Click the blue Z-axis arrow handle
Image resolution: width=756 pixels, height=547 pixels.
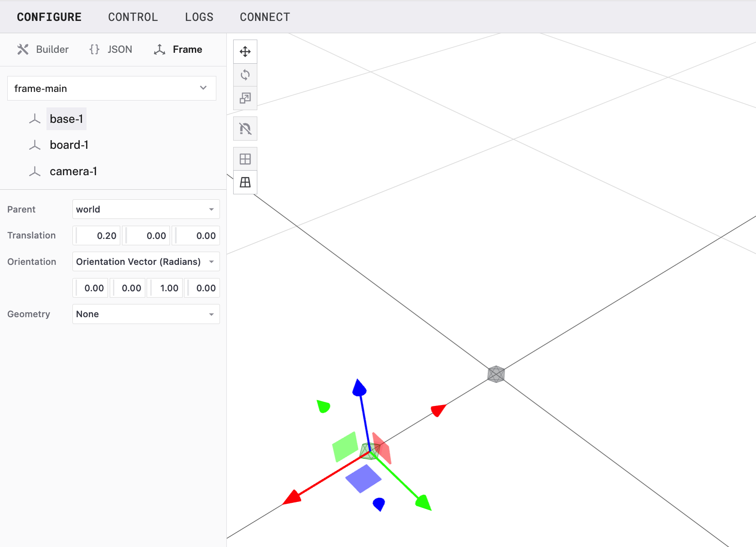(x=359, y=388)
